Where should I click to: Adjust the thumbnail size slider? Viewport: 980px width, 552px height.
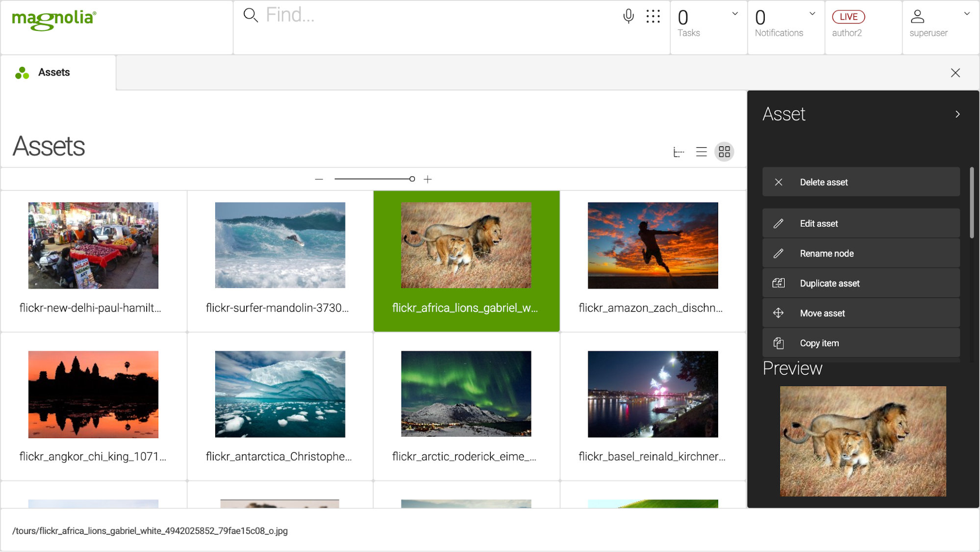tap(412, 179)
